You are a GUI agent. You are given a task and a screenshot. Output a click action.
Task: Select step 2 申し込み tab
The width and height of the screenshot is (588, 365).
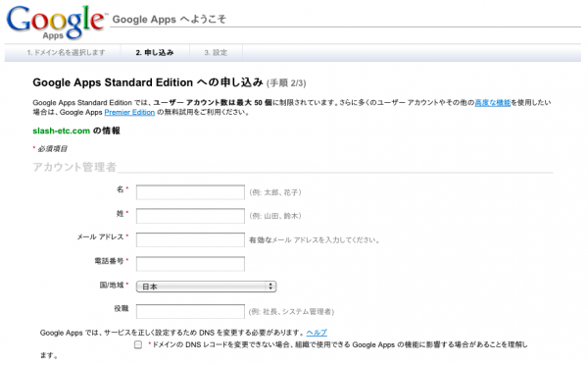tap(155, 53)
